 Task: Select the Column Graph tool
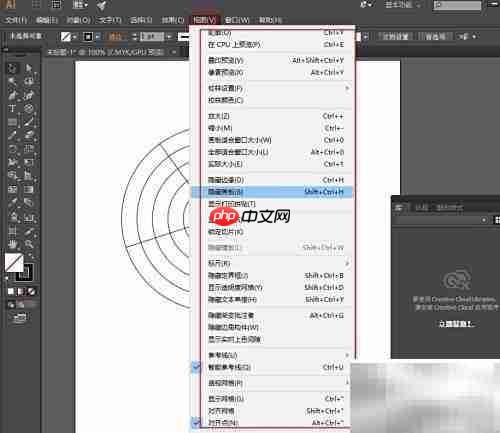29,217
